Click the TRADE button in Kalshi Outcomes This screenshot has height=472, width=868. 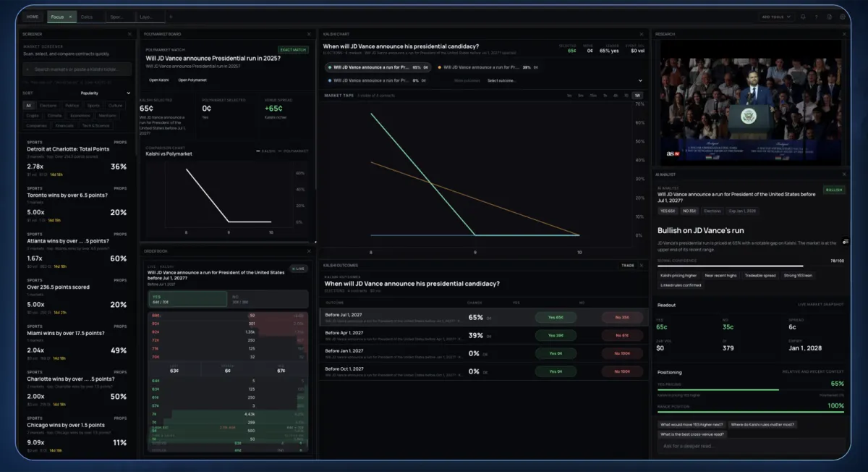click(628, 265)
